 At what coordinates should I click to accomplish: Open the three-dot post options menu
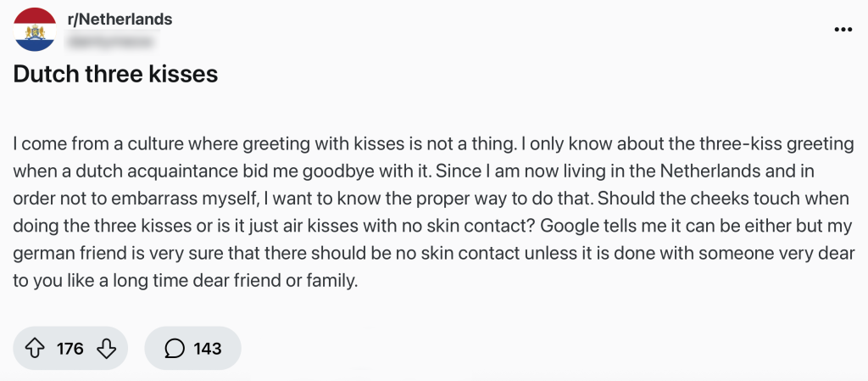[x=842, y=29]
